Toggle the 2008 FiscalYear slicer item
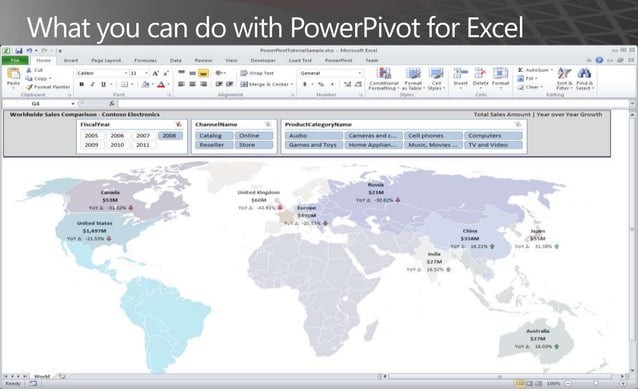The image size is (638, 389). (x=169, y=135)
